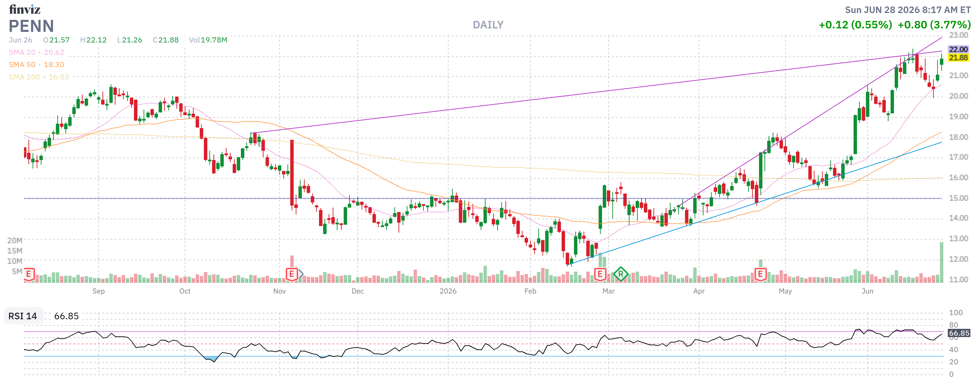The image size is (980, 385).
Task: Click the Nov label on the time axis
Action: click(x=280, y=291)
